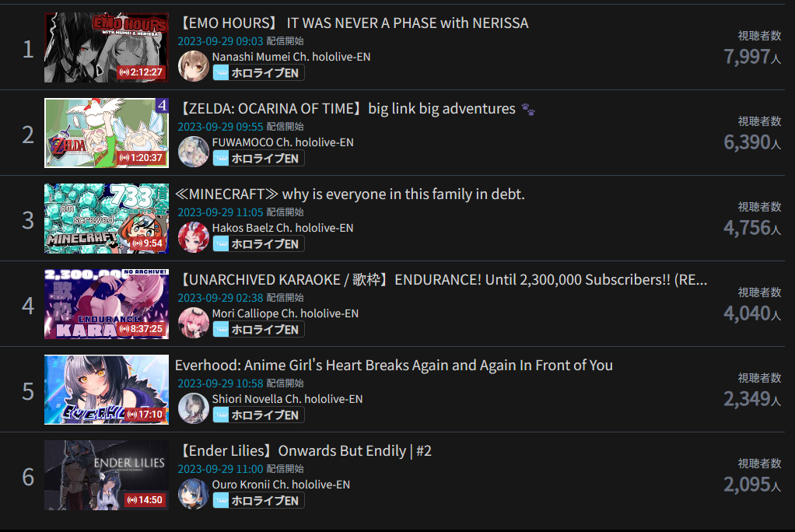Click Shiori Novella channel avatar icon

tap(193, 409)
